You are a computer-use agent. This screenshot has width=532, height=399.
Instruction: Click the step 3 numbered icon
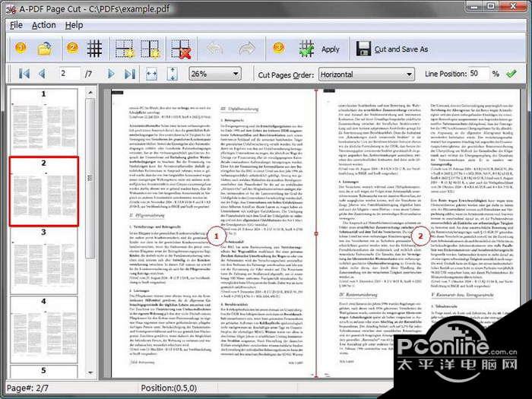[279, 48]
